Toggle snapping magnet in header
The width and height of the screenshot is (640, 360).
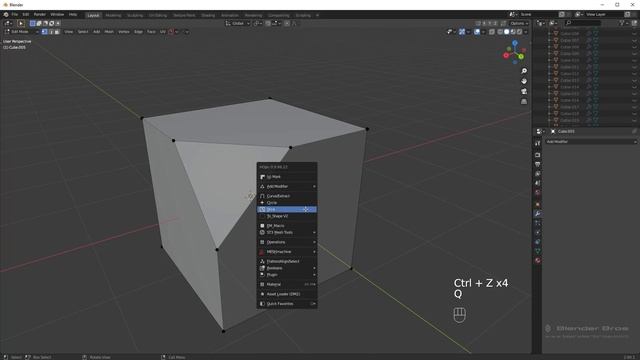point(268,24)
